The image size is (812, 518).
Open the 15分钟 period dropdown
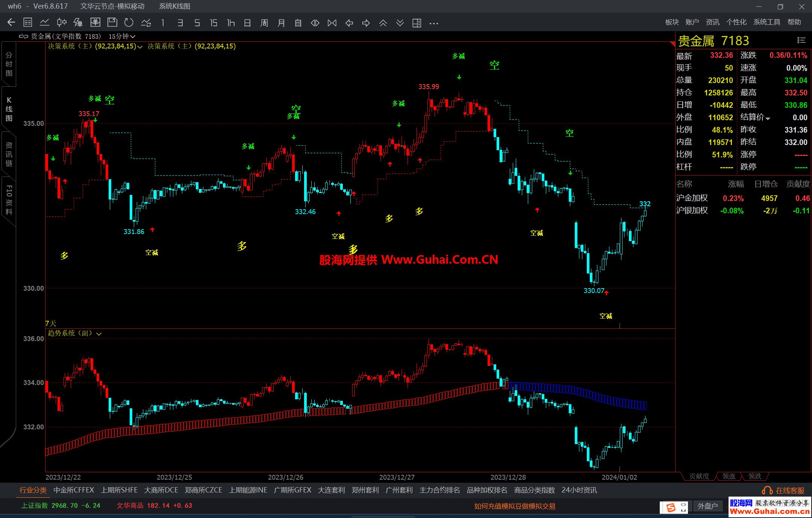click(122, 36)
